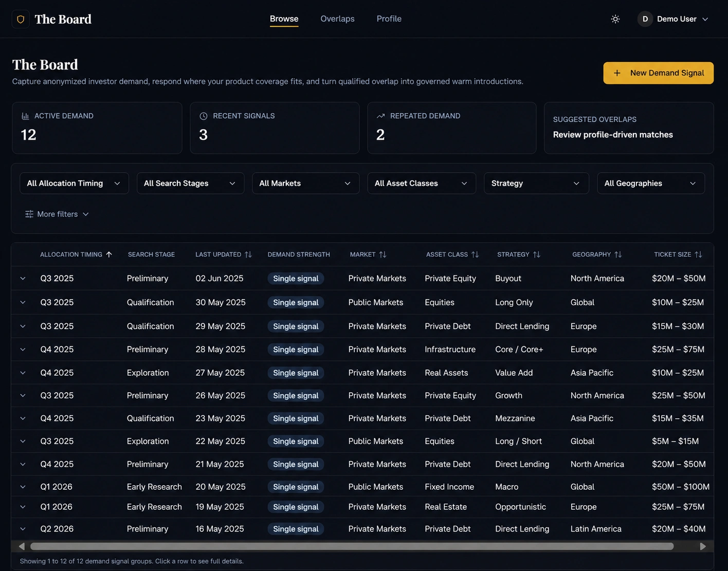Open the Strategy filter dropdown
Screen dimensions: 728x571
point(536,183)
